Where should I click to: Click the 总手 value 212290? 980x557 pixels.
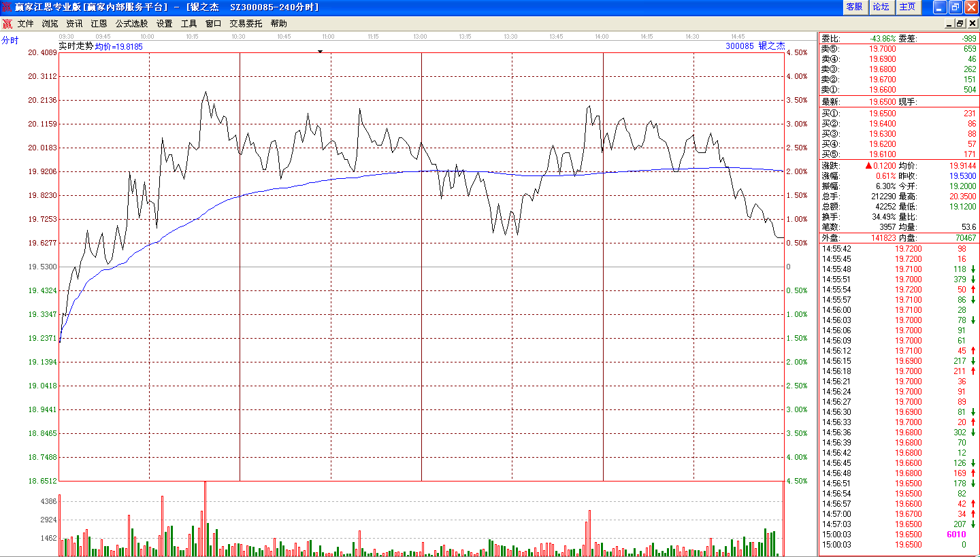tap(884, 196)
